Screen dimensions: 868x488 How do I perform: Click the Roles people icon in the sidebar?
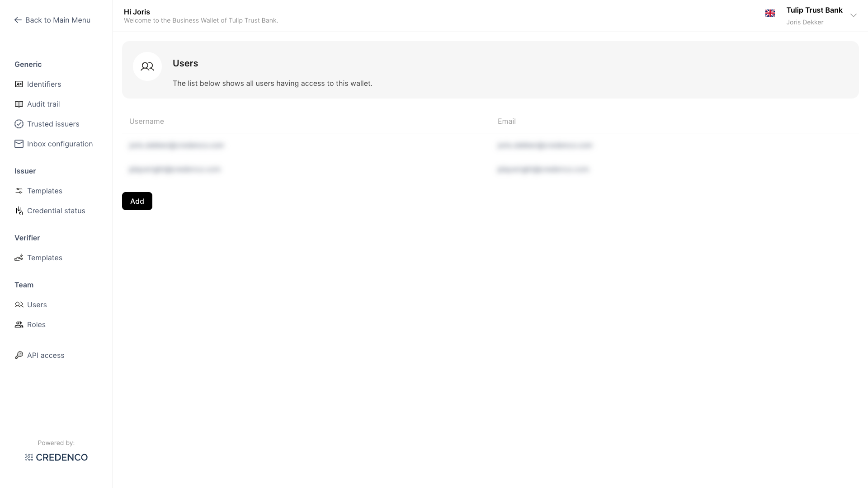click(x=19, y=325)
